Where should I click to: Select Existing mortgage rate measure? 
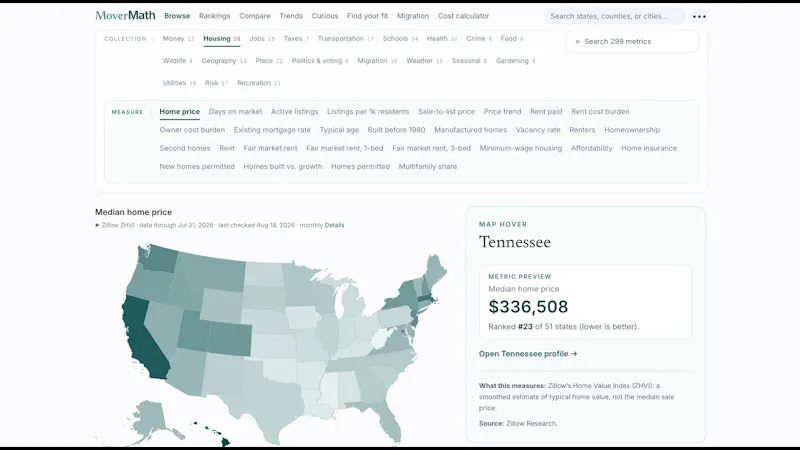point(272,130)
